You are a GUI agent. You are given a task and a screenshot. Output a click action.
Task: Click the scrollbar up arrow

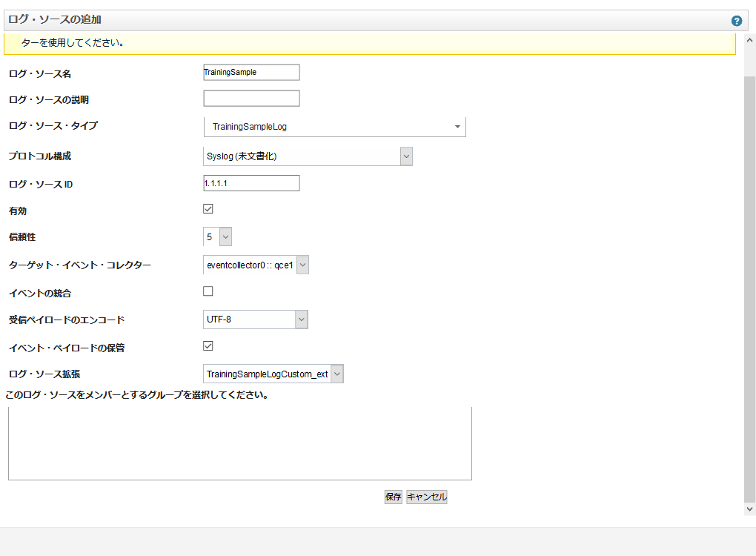click(x=749, y=41)
